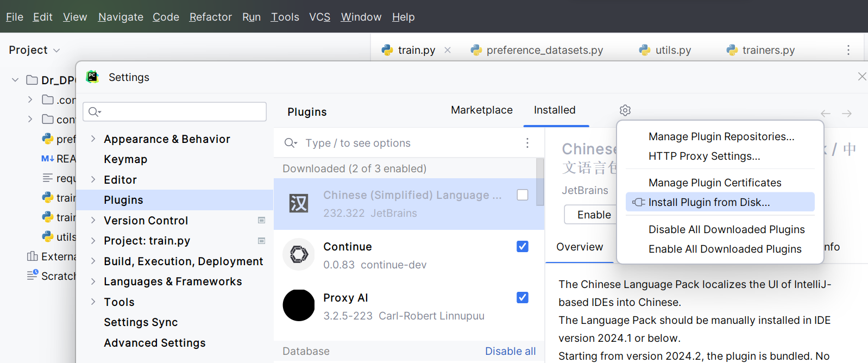
Task: Click the Dr_DP project folder icon
Action: point(32,80)
